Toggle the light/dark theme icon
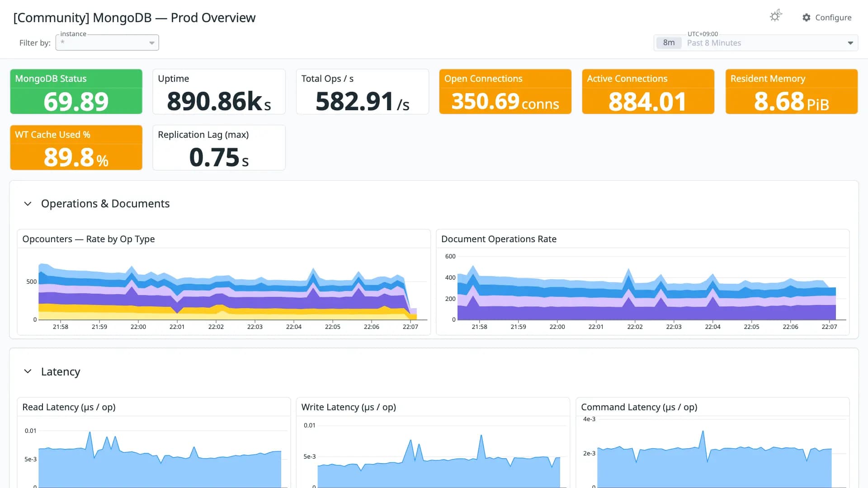868x488 pixels. (776, 16)
